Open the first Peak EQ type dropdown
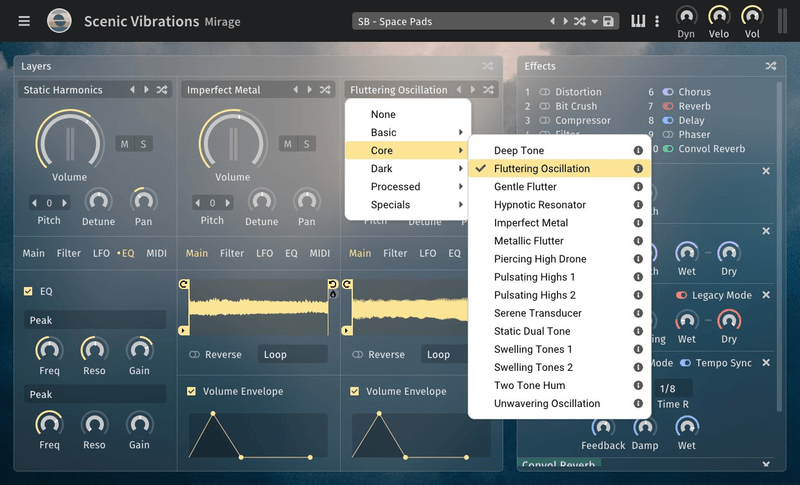Viewport: 800px width, 485px height. pyautogui.click(x=95, y=320)
